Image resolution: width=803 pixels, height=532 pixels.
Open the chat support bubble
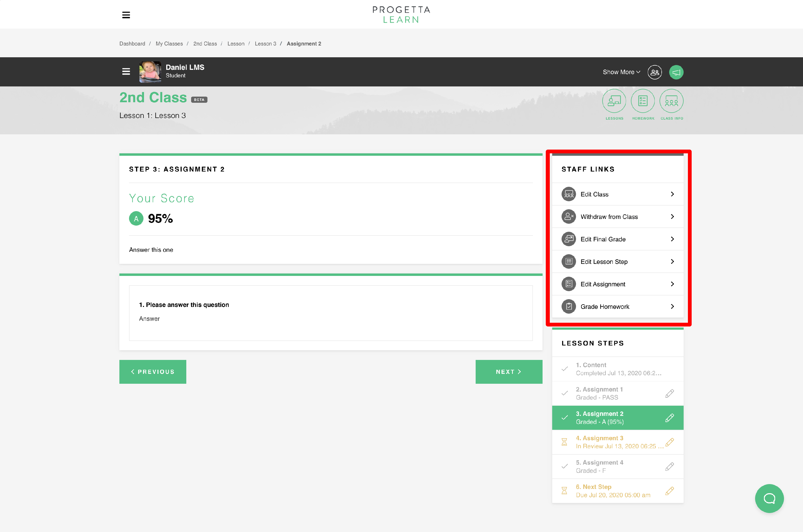click(769, 498)
